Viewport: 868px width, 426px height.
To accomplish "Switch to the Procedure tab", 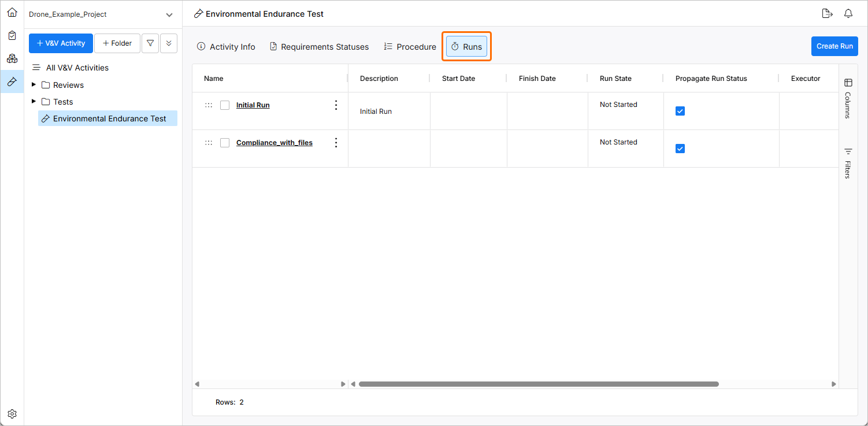I will [410, 47].
